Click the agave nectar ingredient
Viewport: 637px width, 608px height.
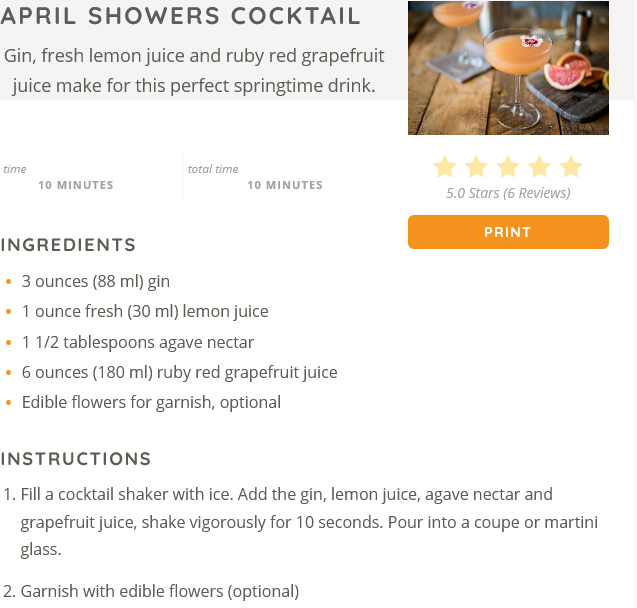[x=138, y=342]
